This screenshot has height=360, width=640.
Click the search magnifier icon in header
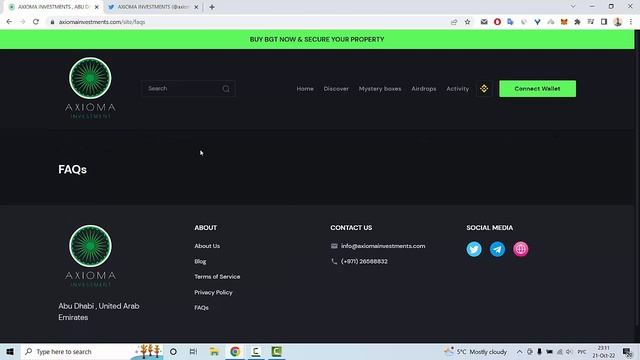[226, 89]
